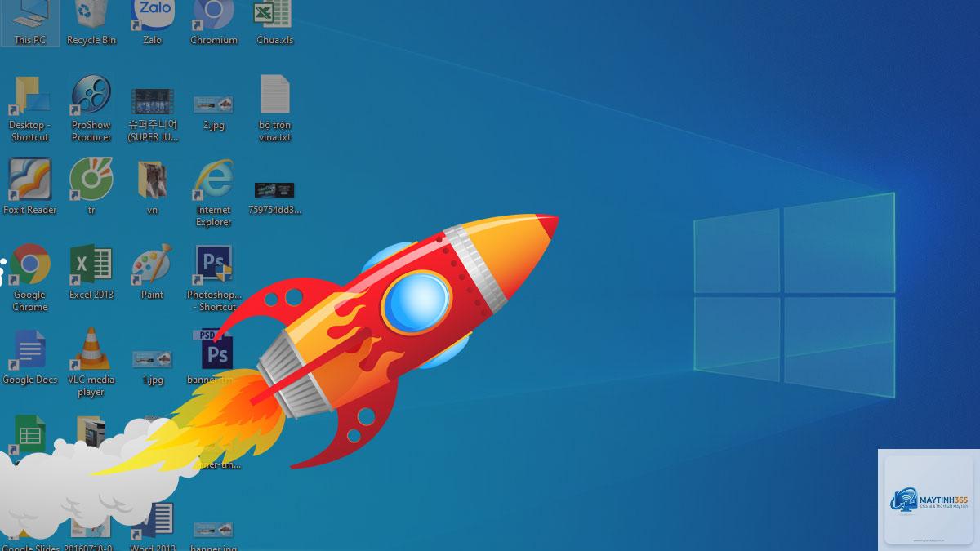This screenshot has width=980, height=551.
Task: Select the 2.jpg image file
Action: (214, 111)
